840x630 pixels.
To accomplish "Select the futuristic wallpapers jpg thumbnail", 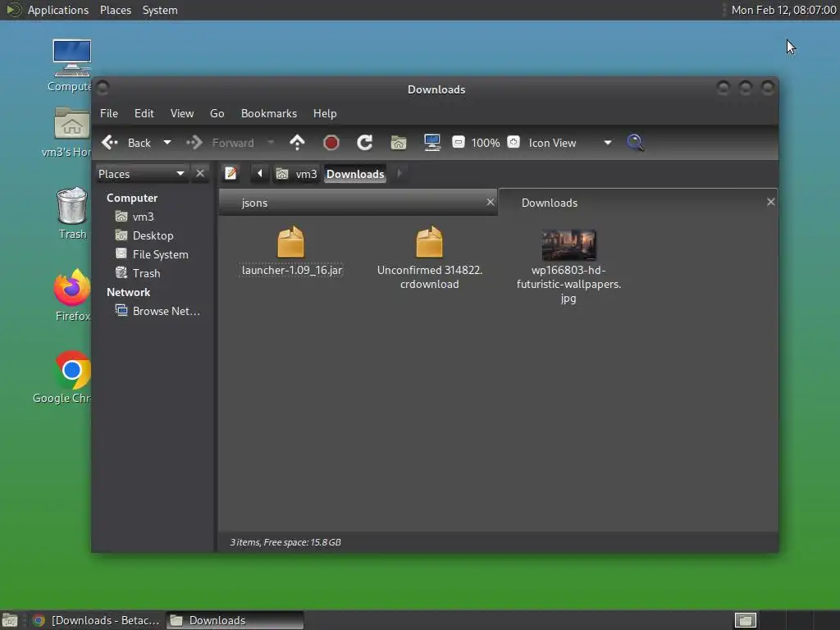I will tap(569, 244).
